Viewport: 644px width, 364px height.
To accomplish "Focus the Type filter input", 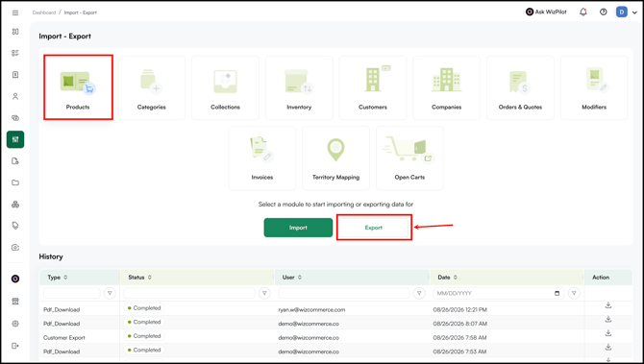I will 72,293.
